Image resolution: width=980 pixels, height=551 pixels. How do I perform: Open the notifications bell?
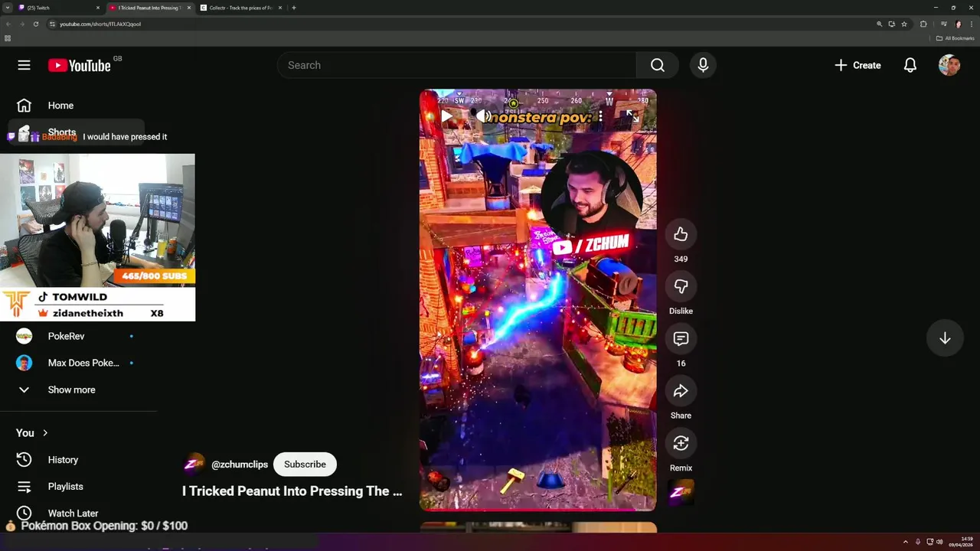coord(910,65)
